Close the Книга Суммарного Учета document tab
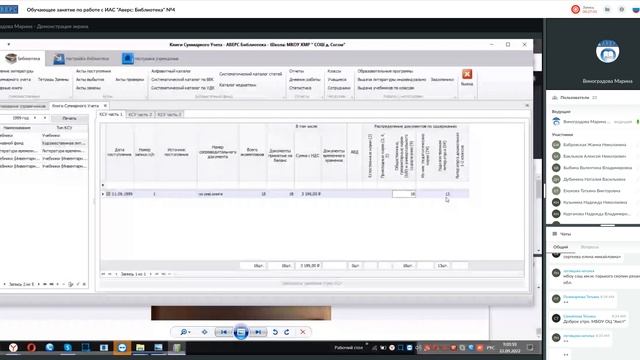 105,106
